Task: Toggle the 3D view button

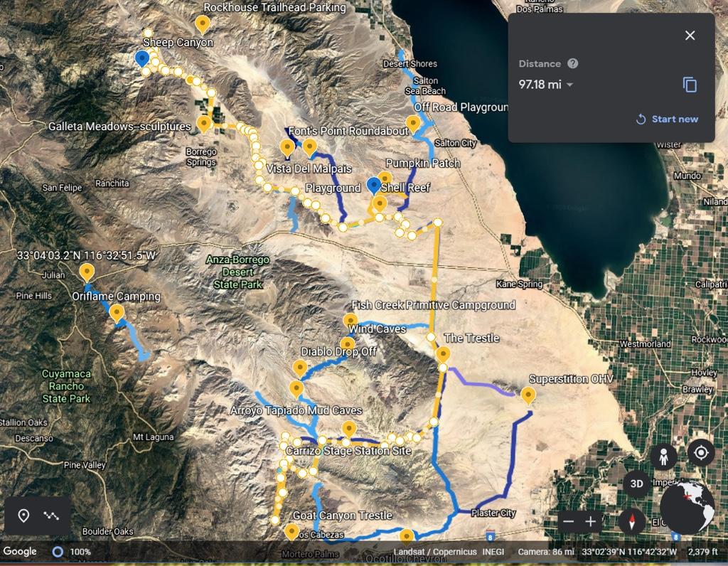Action: [x=636, y=484]
